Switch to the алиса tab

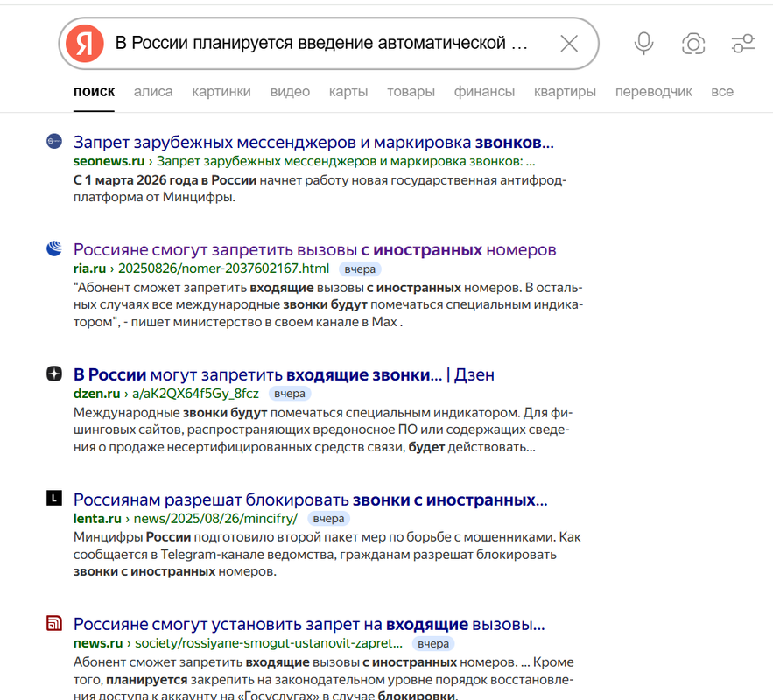pyautogui.click(x=153, y=92)
